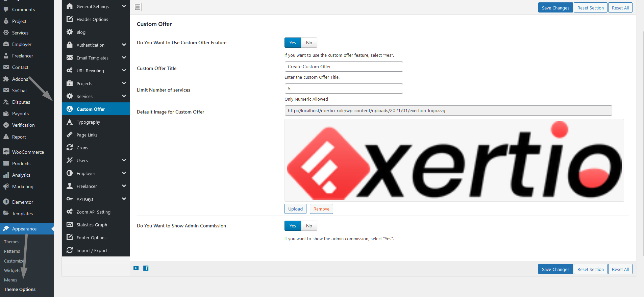This screenshot has width=644, height=297.
Task: Click the Exertio logo image preview
Action: 454,160
